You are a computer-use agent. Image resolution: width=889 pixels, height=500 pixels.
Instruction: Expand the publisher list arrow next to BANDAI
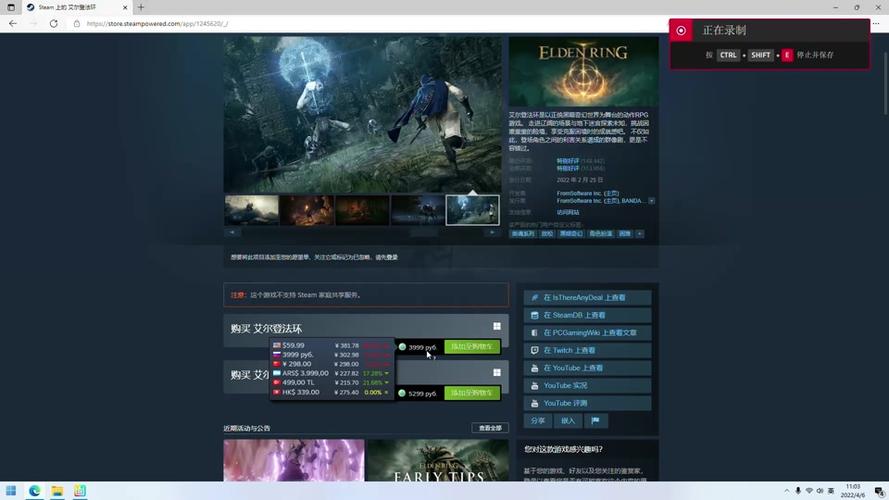pyautogui.click(x=651, y=201)
